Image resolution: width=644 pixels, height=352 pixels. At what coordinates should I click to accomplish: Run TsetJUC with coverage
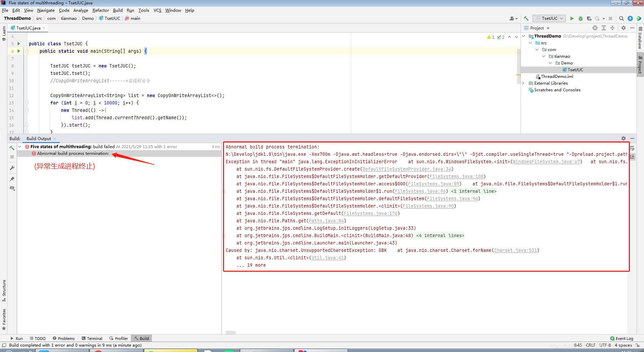click(x=589, y=18)
